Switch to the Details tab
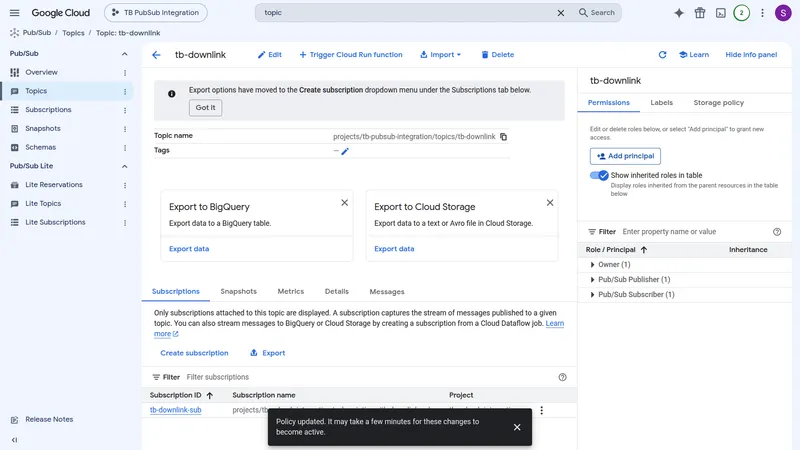The height and width of the screenshot is (450, 800). [x=337, y=291]
